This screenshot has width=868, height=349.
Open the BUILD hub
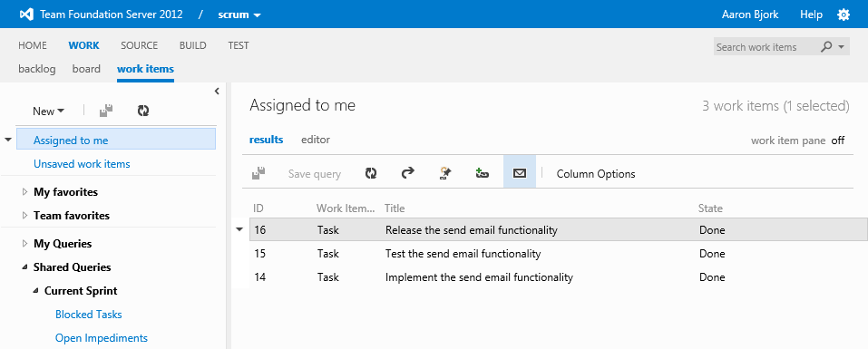[x=192, y=45]
